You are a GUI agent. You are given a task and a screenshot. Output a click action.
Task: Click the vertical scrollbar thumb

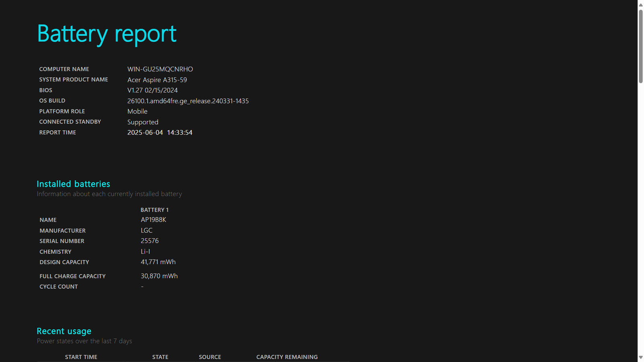pyautogui.click(x=641, y=46)
